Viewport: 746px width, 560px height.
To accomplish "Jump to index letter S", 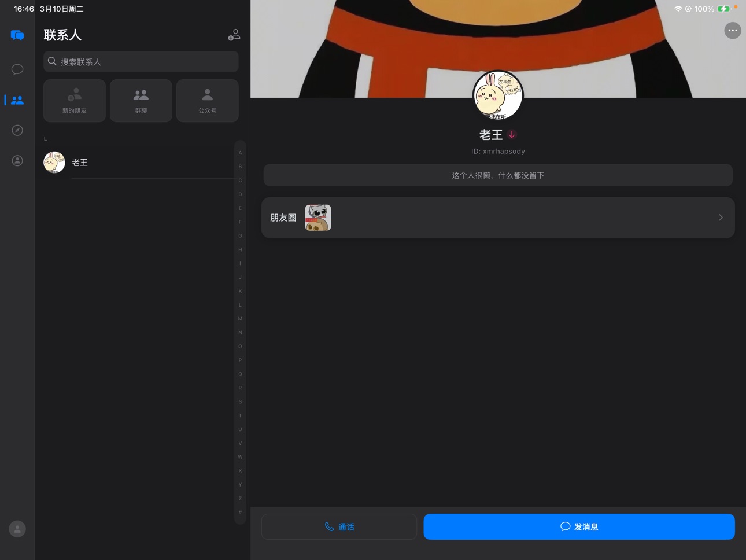I will [x=240, y=402].
